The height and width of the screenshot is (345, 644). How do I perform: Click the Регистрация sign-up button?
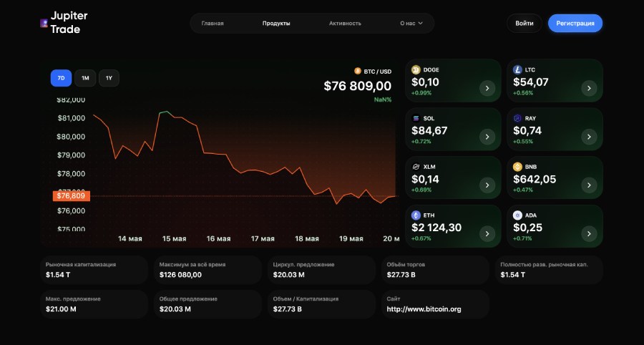tap(575, 24)
